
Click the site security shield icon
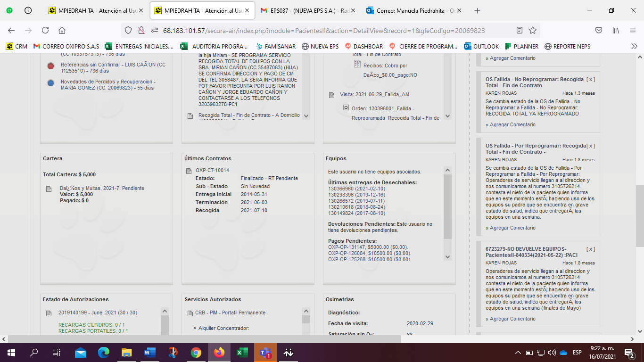coord(128,30)
